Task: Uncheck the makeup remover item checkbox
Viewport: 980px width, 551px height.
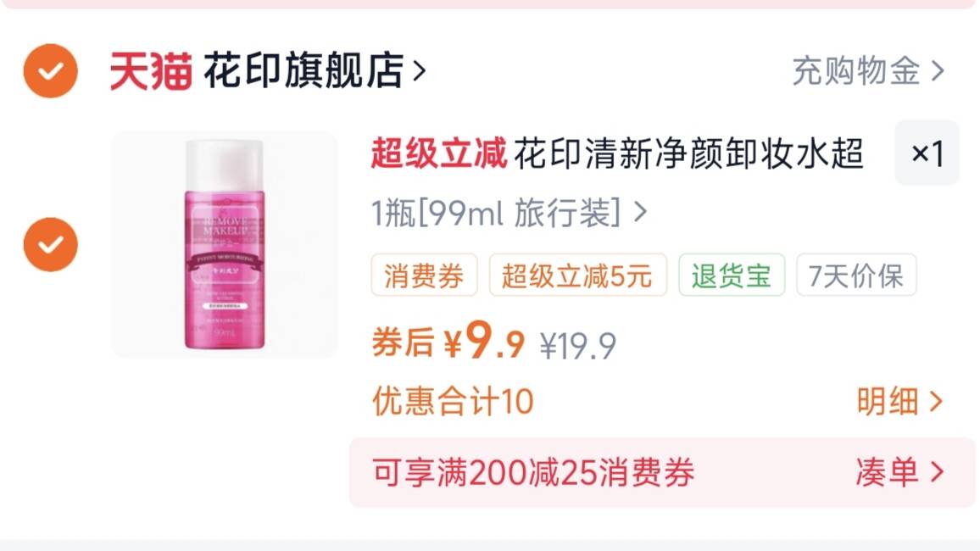Action: coord(51,244)
